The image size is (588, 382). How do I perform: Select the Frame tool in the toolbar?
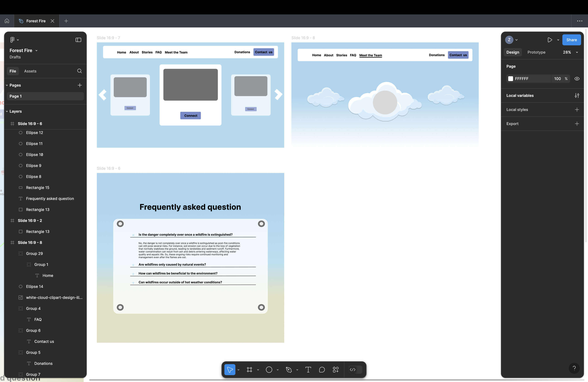tap(249, 369)
